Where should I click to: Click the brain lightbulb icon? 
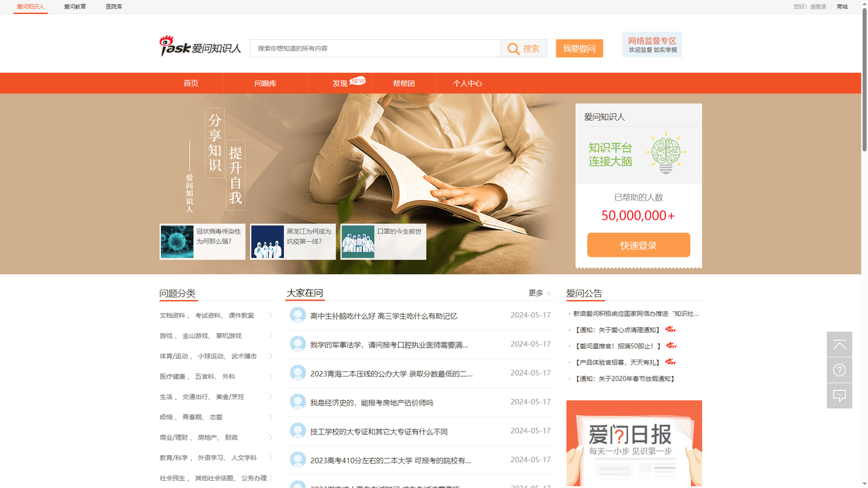(x=666, y=153)
